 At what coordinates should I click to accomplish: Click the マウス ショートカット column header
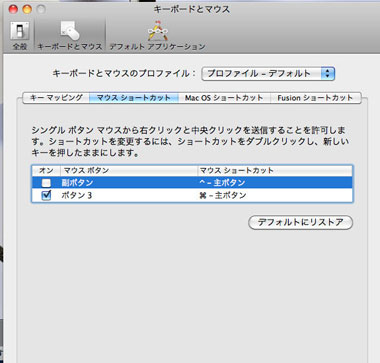tap(275, 171)
